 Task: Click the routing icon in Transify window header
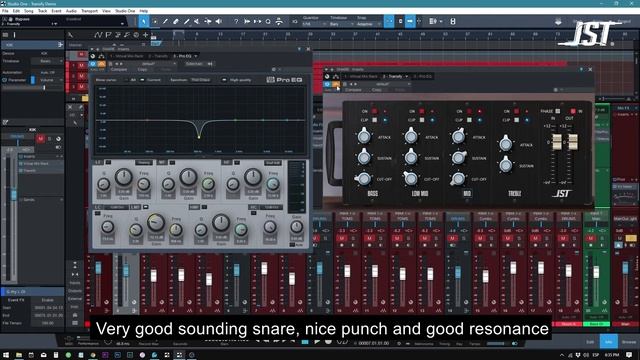pos(336,76)
